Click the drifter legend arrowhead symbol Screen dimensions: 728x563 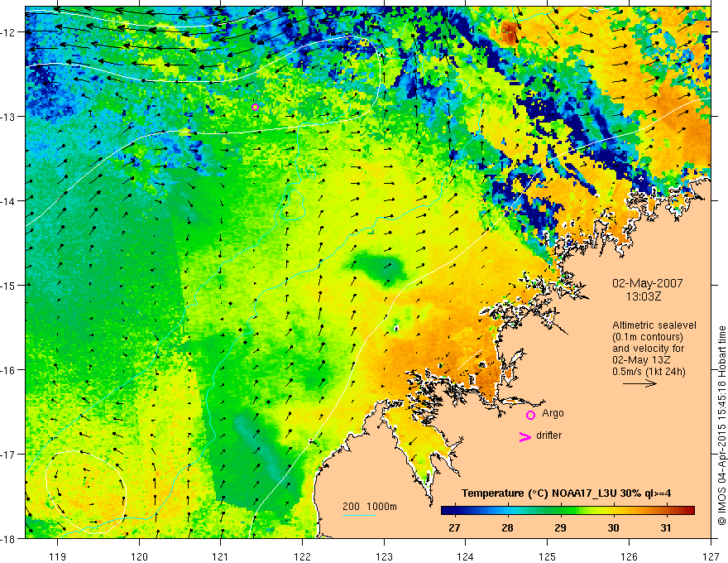pyautogui.click(x=525, y=436)
